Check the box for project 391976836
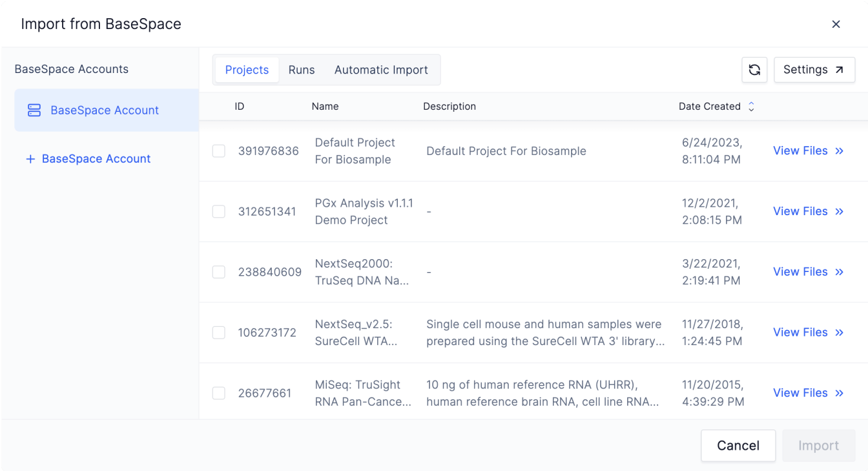 tap(219, 151)
